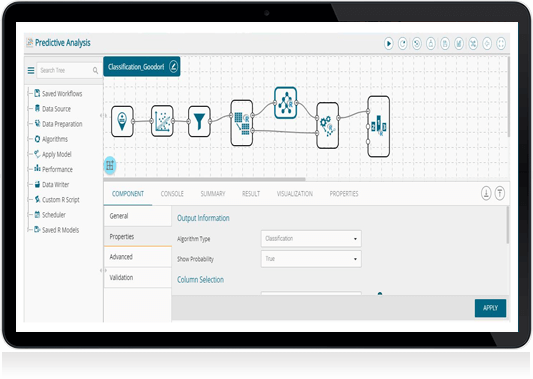Switch to the CONSOLE tab
The height and width of the screenshot is (379, 533).
coord(172,194)
